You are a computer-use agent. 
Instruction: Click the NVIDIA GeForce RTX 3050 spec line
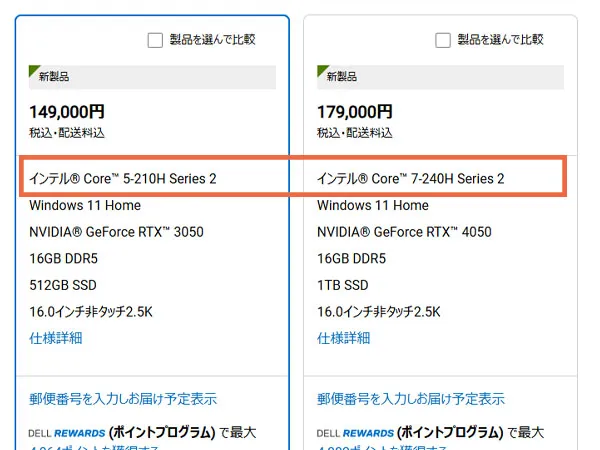[116, 232]
